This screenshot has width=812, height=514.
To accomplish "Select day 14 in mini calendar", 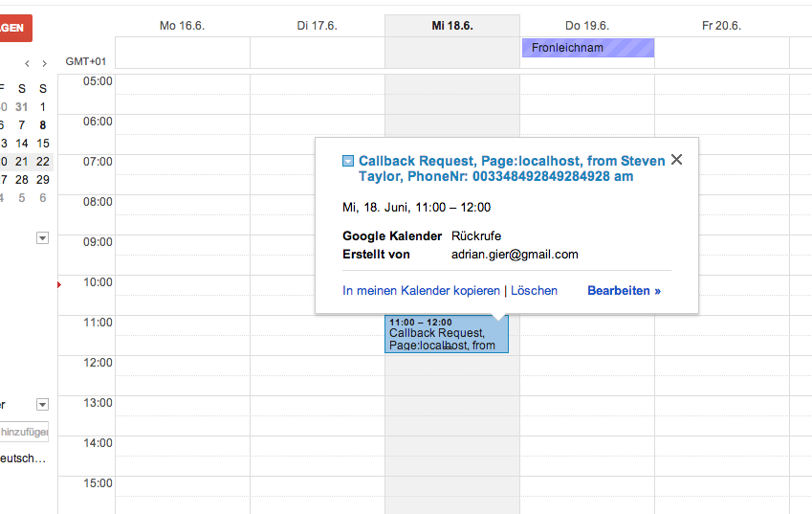I will [21, 144].
